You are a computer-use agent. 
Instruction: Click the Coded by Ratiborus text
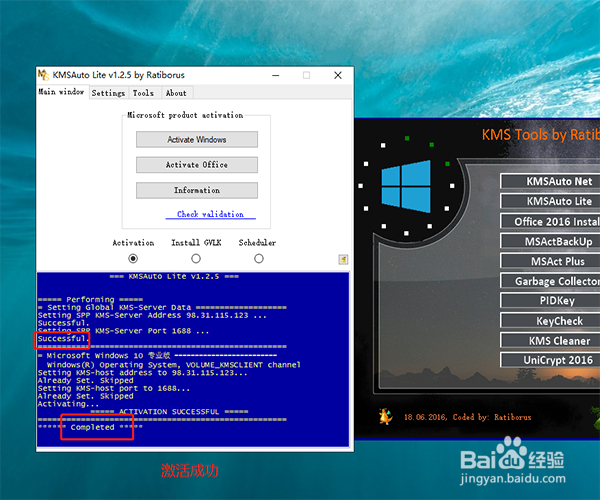click(x=492, y=417)
